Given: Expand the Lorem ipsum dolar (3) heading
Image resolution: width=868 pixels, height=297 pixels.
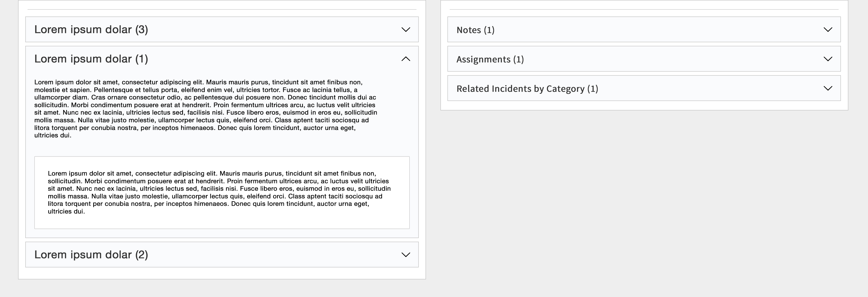Looking at the screenshot, I should point(91,30).
